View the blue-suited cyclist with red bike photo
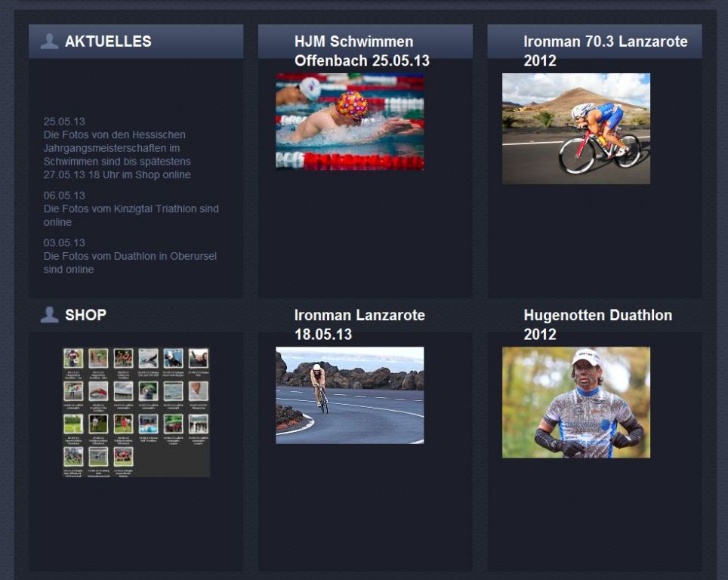This screenshot has width=728, height=580. click(x=576, y=128)
